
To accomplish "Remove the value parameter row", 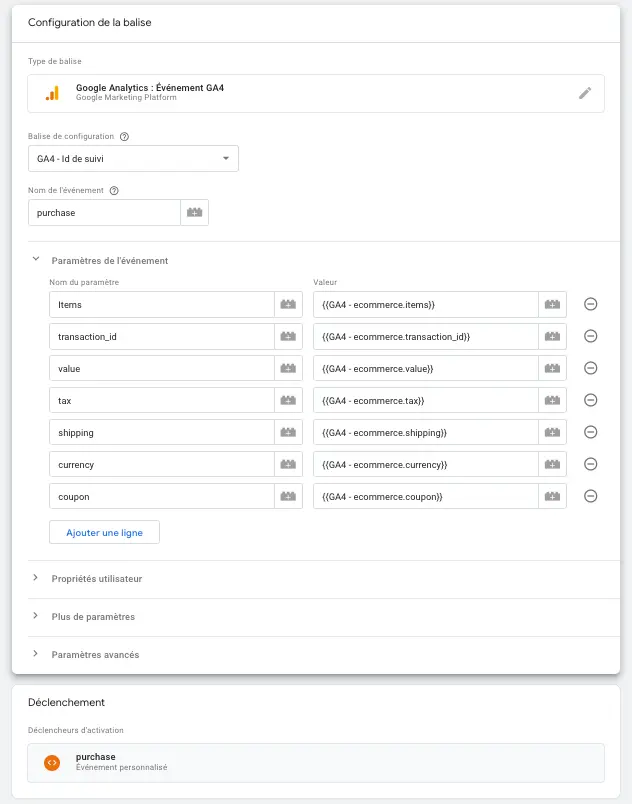I will [590, 368].
